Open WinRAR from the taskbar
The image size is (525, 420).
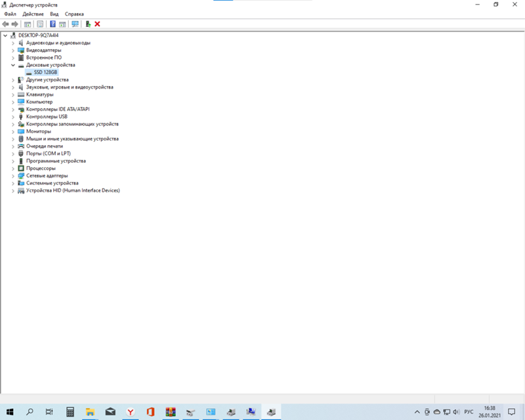(171, 411)
